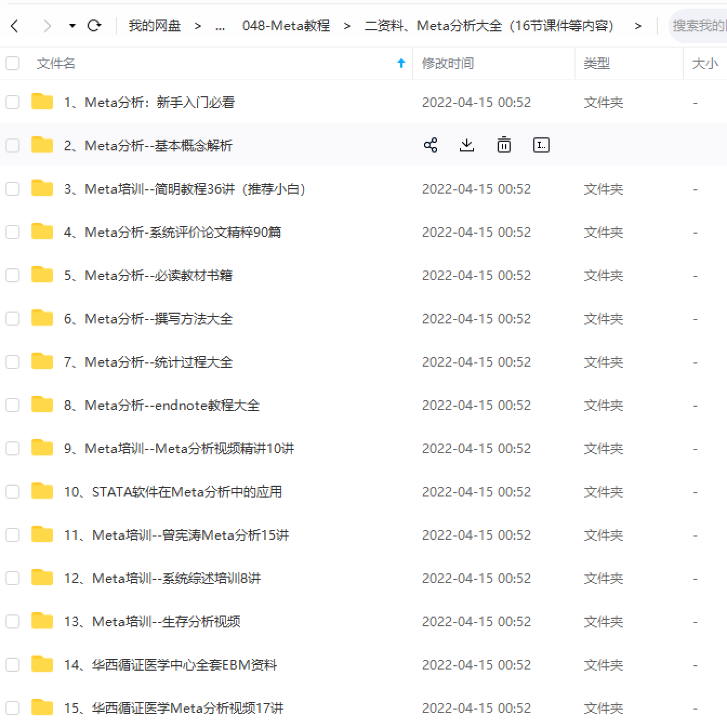Check the box for 11、Meta培训--曾宪涛Meta分析15讲
Viewport: 727px width, 728px height.
click(12, 535)
